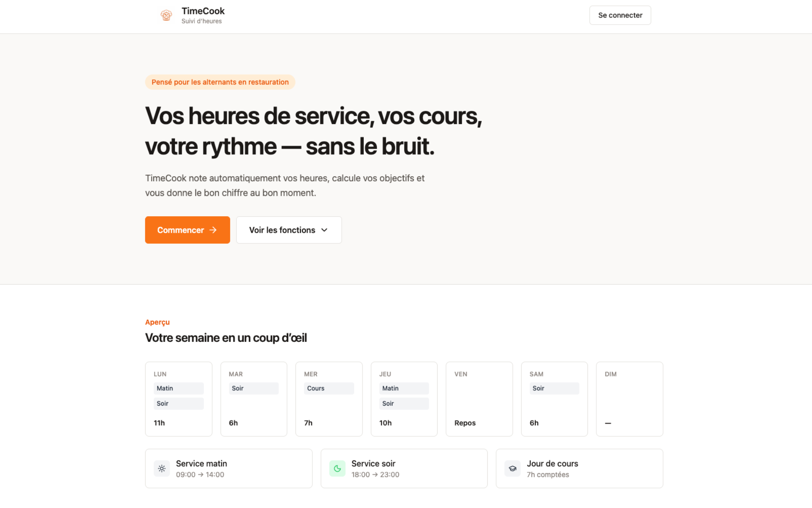Click the 11h total in LUN card
The width and height of the screenshot is (812, 508).
click(x=159, y=423)
